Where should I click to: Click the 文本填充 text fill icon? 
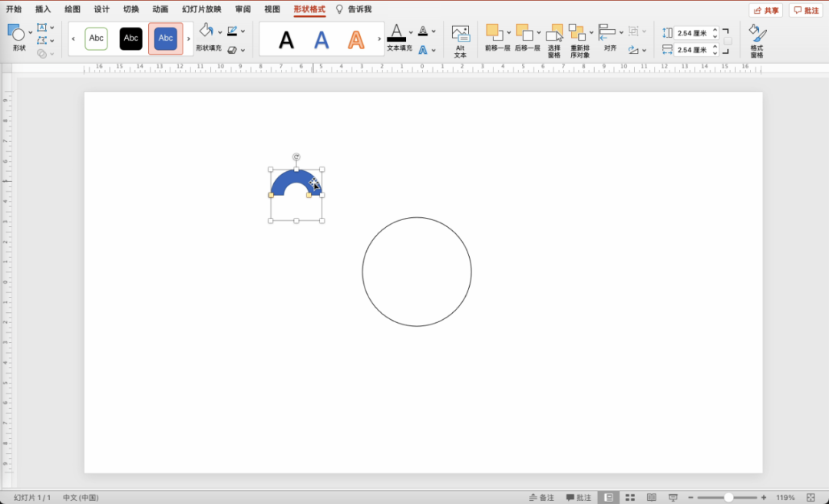click(397, 33)
